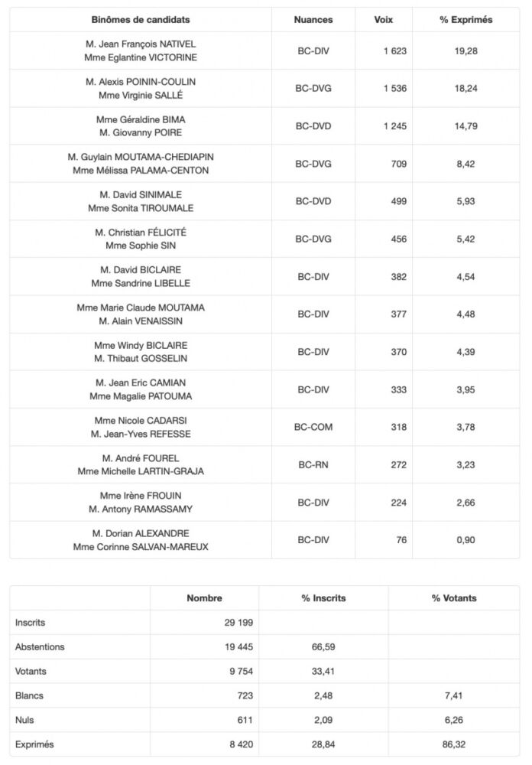This screenshot has height=765, width=532.
Task: Select the Dorian ALEXANDRE candidate cell
Action: tap(141, 540)
